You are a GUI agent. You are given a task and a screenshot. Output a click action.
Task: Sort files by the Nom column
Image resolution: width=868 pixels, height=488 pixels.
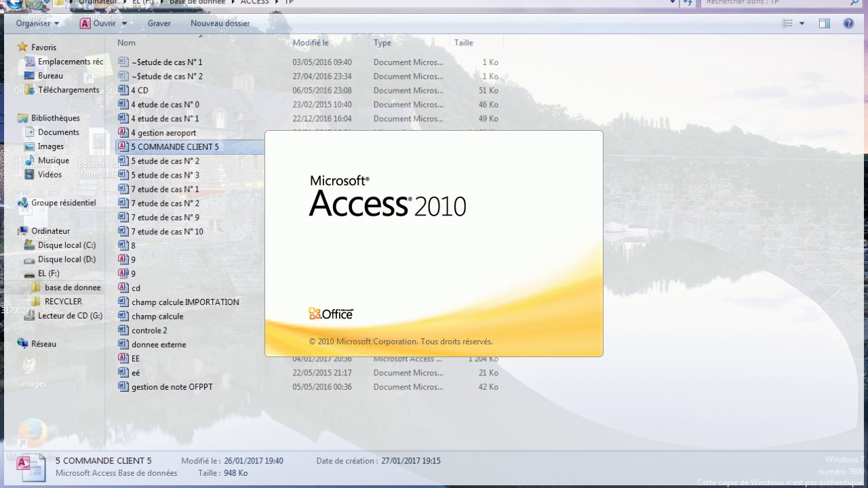(x=127, y=43)
